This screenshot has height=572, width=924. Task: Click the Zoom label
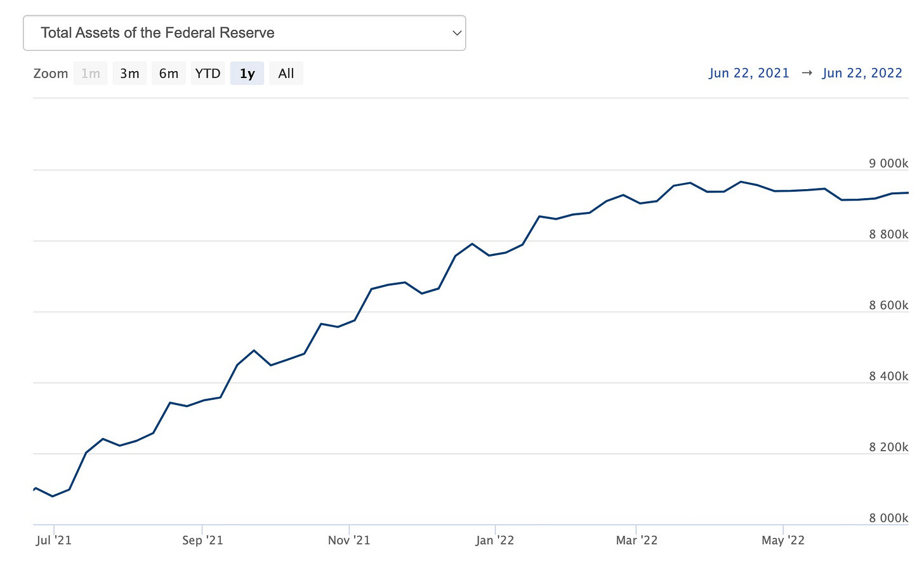click(51, 74)
